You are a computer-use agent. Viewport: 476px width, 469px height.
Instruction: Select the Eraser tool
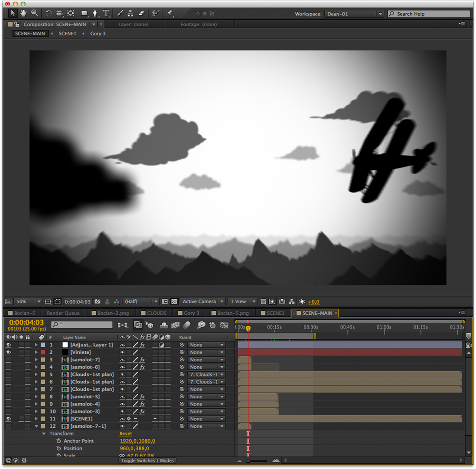141,13
